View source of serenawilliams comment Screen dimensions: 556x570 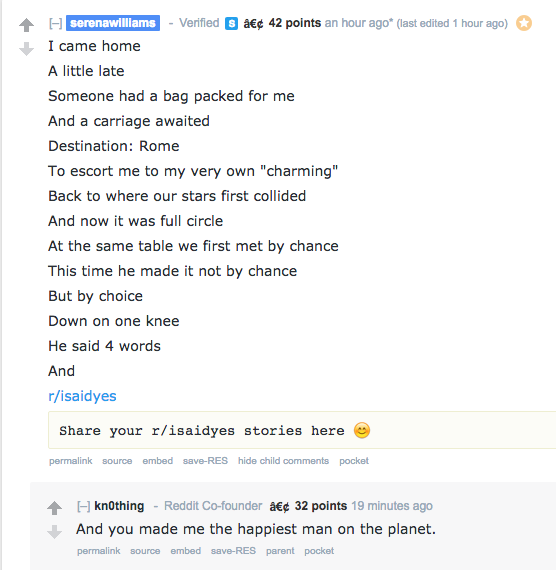(117, 461)
